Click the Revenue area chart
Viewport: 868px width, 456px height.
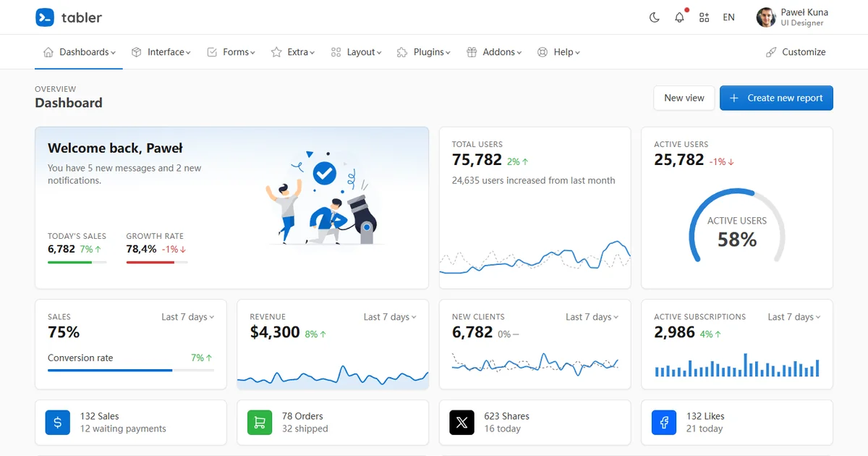[333, 376]
